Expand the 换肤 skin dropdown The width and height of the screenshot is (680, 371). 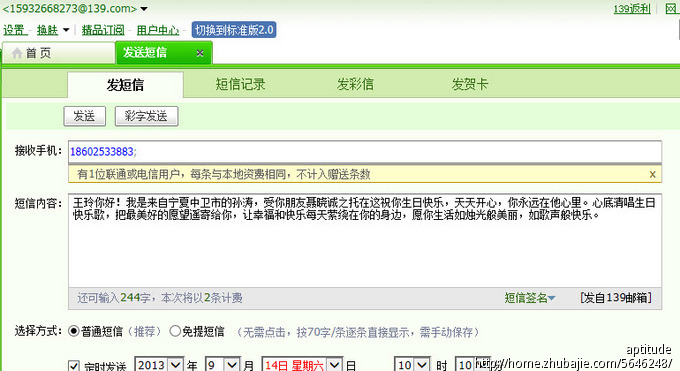coord(66,30)
